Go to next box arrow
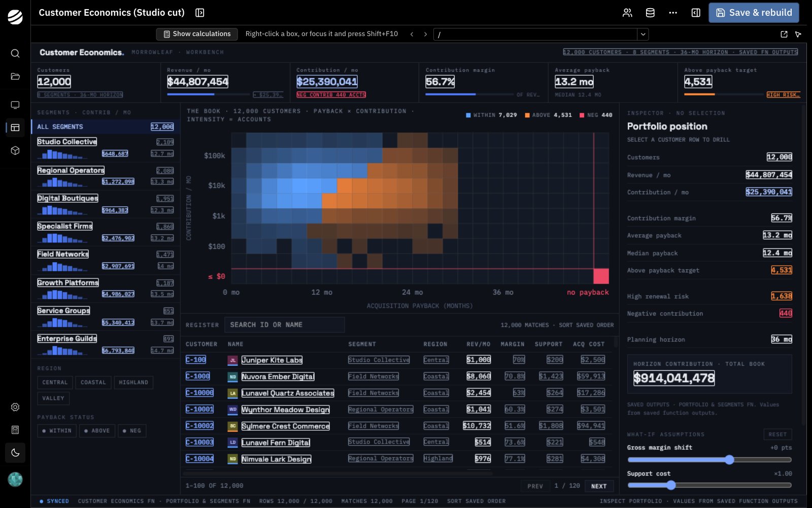Screen dimensions: 812x508 [425, 34]
